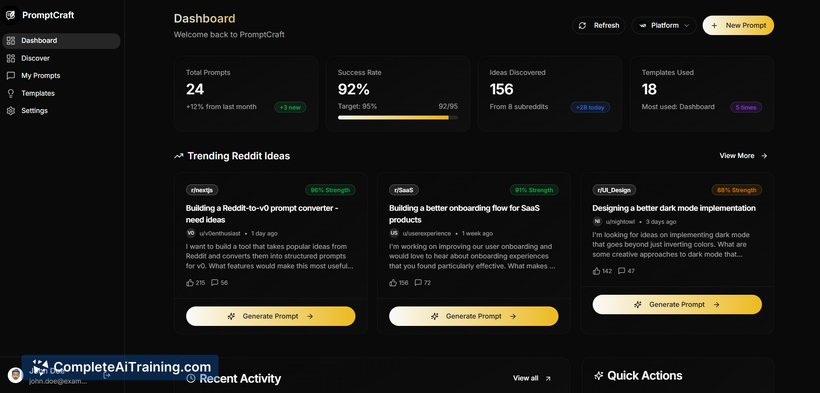Create a New Prompt
The width and height of the screenshot is (820, 393).
click(738, 25)
